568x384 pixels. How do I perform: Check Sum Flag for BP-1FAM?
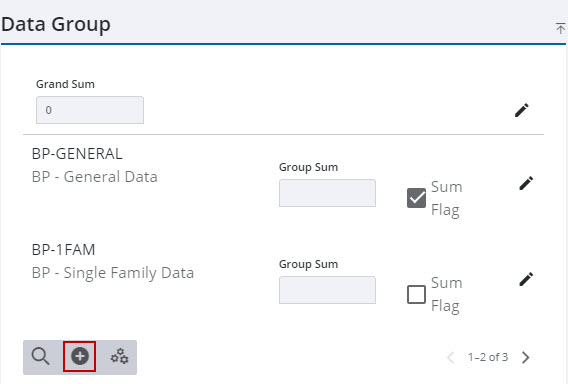(416, 294)
